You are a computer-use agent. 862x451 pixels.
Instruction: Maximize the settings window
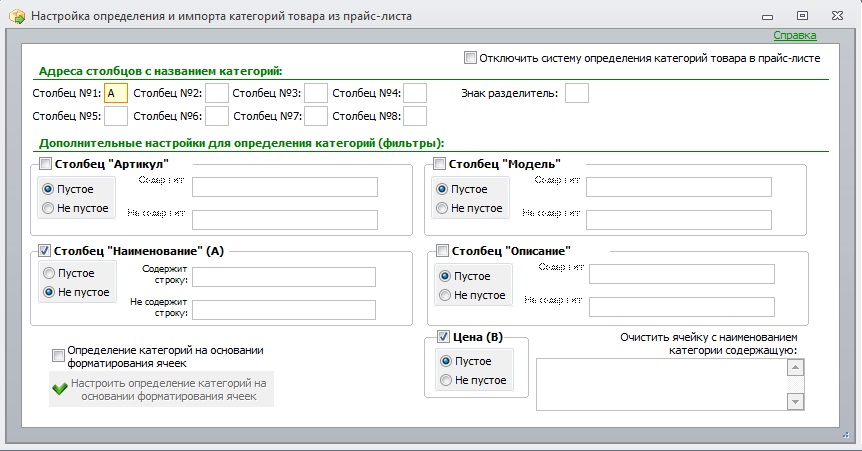click(803, 16)
